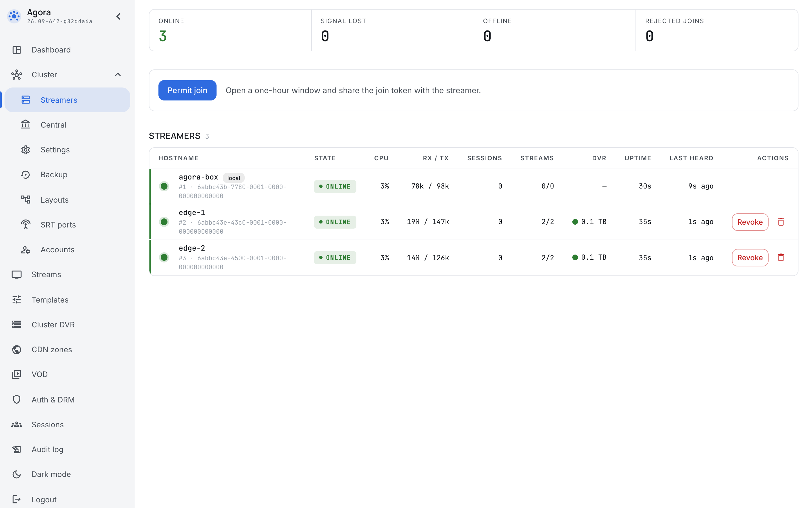Image resolution: width=812 pixels, height=508 pixels.
Task: Revoke the edge-1 streamer
Action: [x=750, y=222]
